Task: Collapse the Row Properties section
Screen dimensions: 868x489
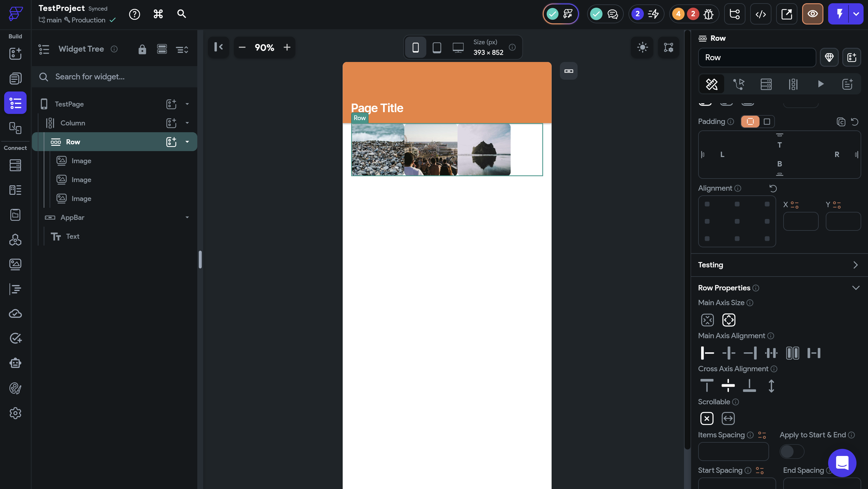Action: pyautogui.click(x=856, y=288)
